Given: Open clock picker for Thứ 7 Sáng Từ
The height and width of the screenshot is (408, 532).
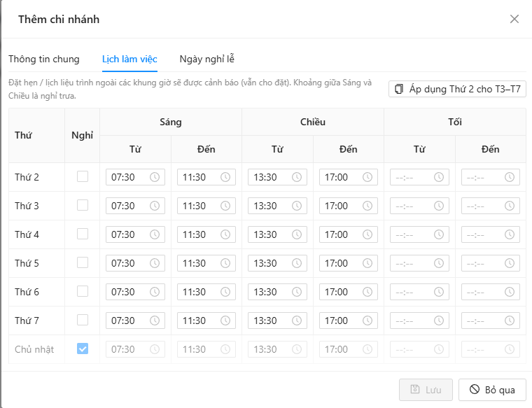Looking at the screenshot, I should (155, 321).
